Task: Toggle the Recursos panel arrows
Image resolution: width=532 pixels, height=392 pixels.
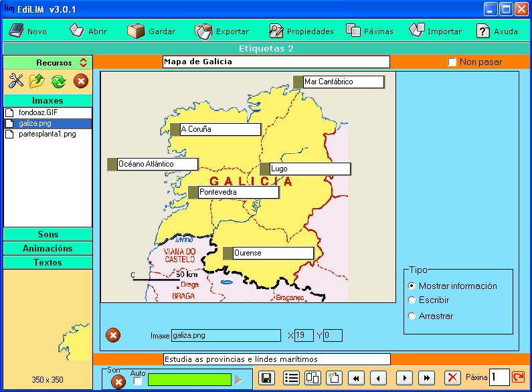Action: tap(83, 62)
